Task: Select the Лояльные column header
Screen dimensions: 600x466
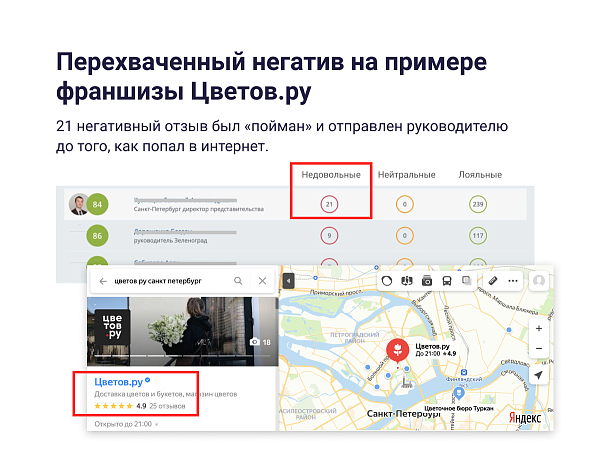Action: [x=480, y=175]
